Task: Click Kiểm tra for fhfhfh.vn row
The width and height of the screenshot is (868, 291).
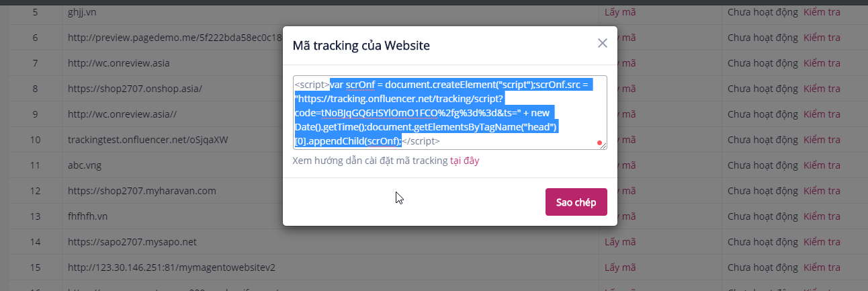Action: [x=822, y=216]
